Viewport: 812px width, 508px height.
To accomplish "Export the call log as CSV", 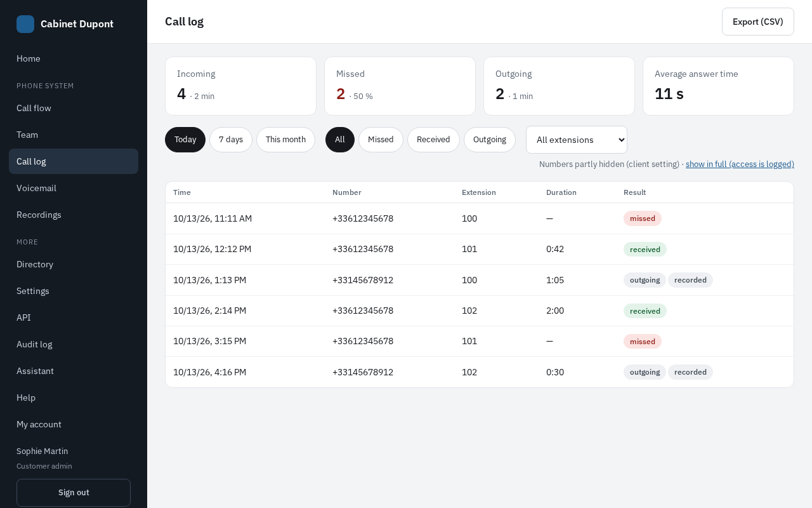I will [758, 22].
